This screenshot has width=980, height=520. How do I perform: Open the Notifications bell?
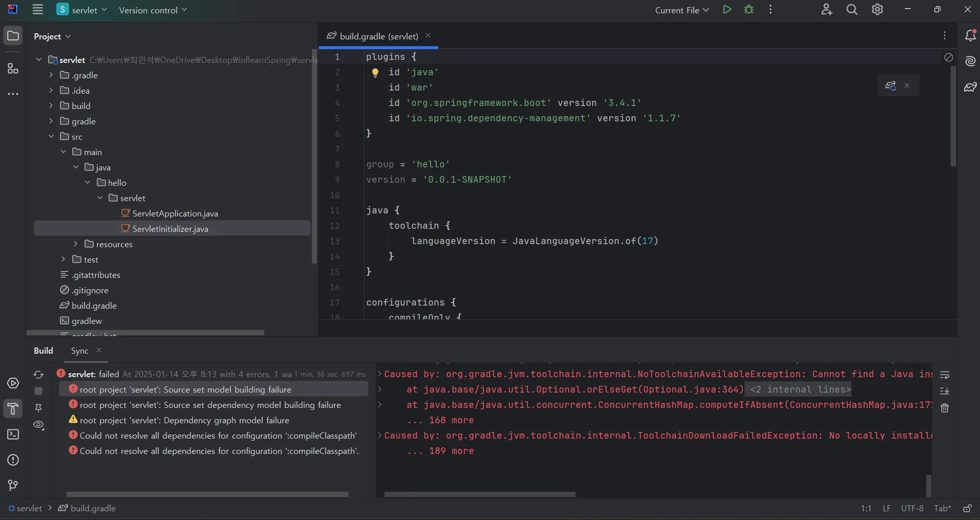(x=970, y=36)
